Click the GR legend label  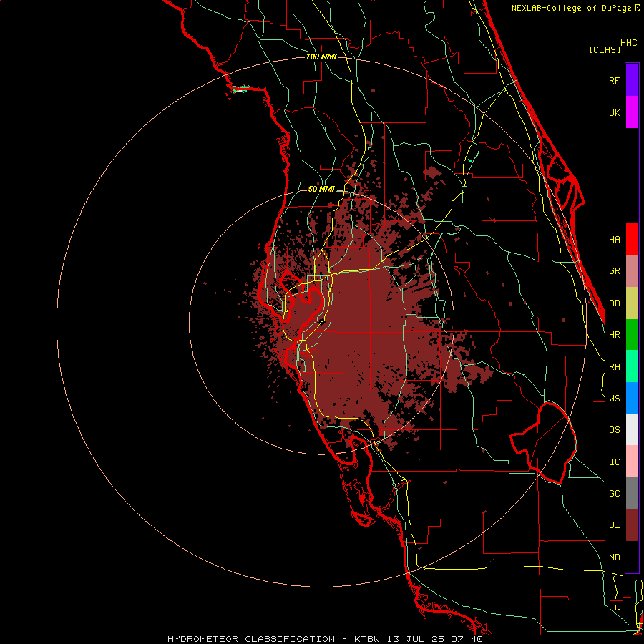pyautogui.click(x=614, y=271)
